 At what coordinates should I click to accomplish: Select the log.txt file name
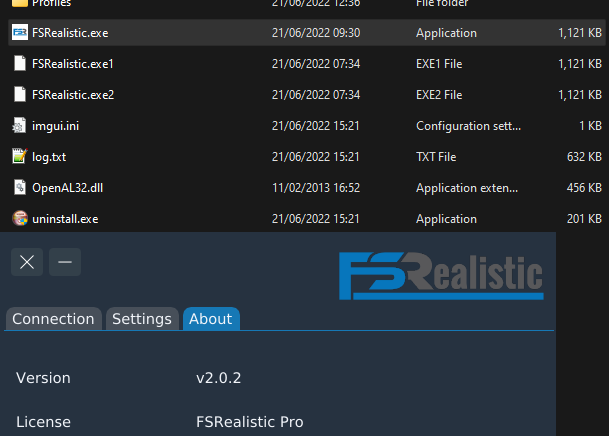pyautogui.click(x=49, y=157)
